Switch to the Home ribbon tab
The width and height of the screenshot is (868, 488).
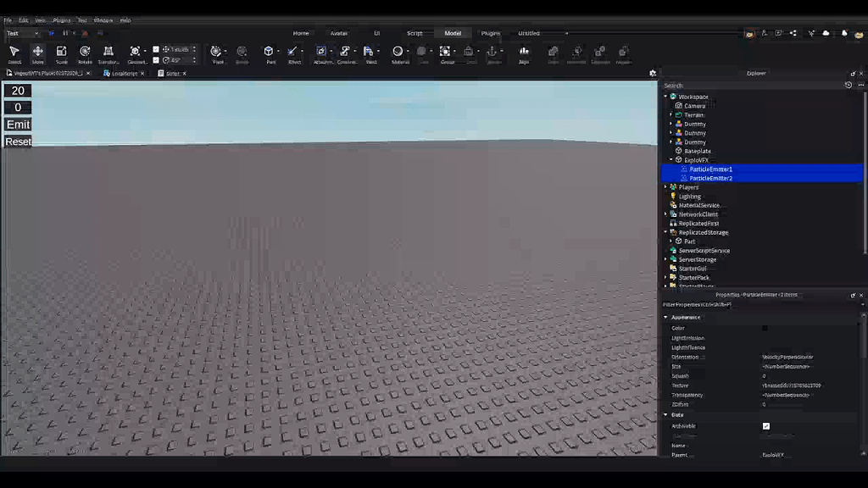pos(302,33)
